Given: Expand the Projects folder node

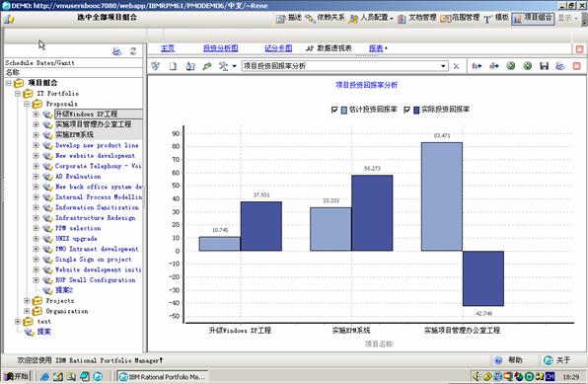Looking at the screenshot, I should [x=27, y=301].
